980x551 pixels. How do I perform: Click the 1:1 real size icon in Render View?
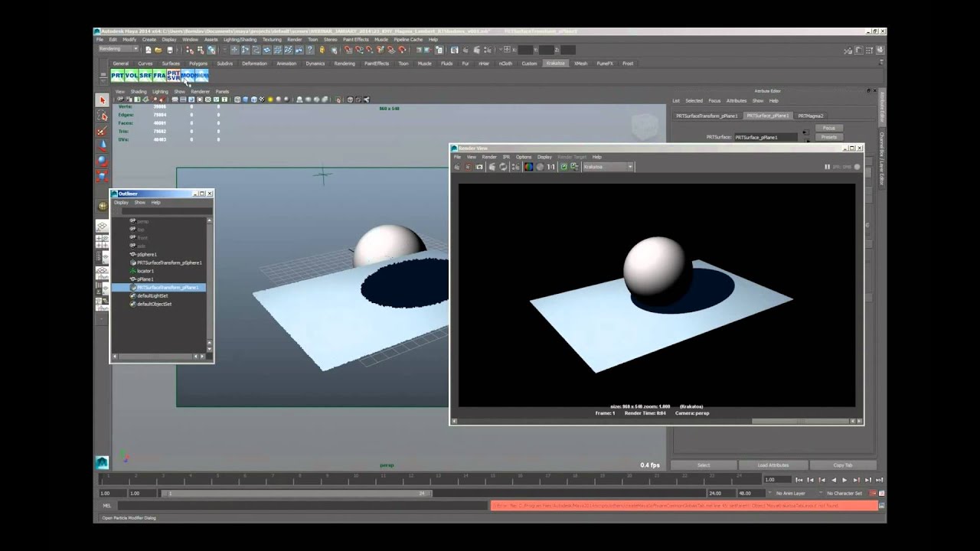tap(550, 167)
